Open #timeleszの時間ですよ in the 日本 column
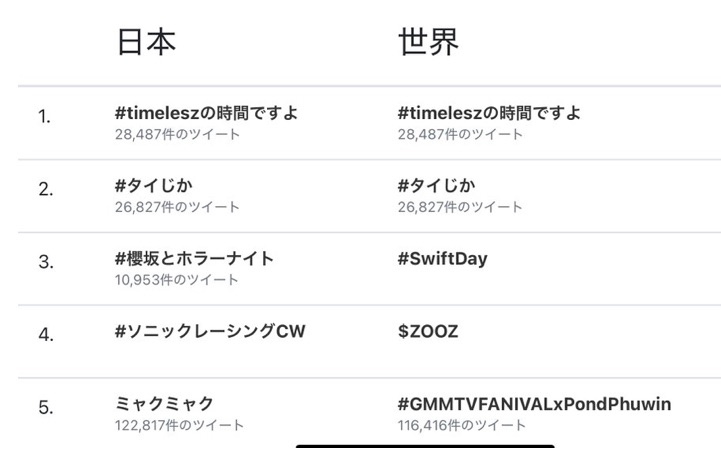The image size is (721, 450). (x=206, y=113)
